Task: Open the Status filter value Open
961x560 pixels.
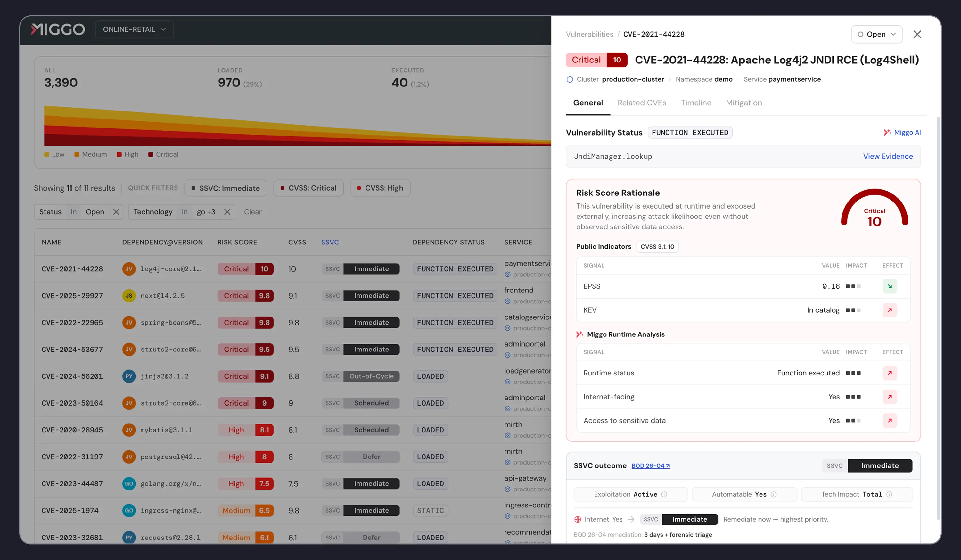Action: [x=94, y=212]
